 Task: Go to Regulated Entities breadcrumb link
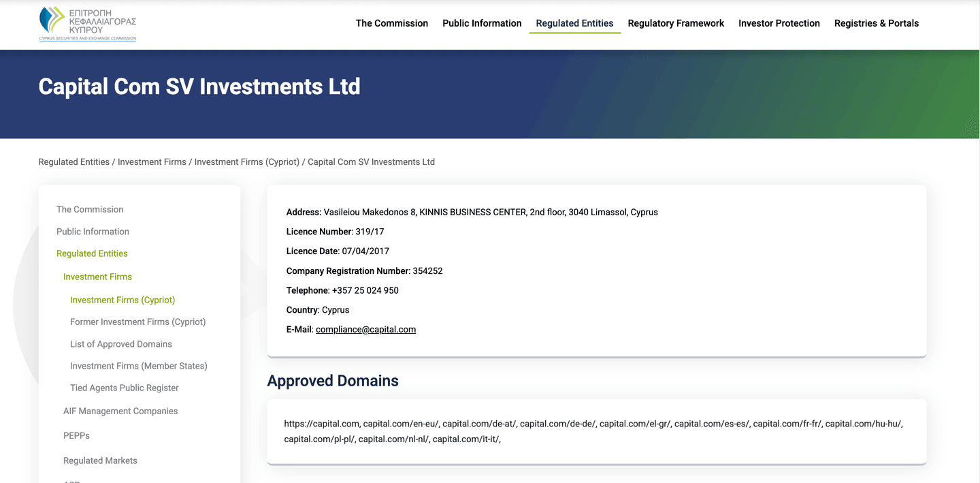pyautogui.click(x=73, y=162)
